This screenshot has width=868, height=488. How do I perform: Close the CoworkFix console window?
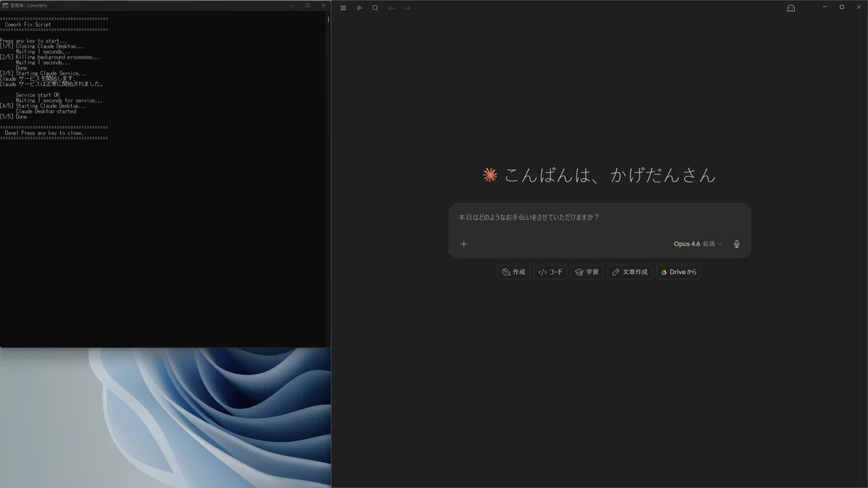[323, 5]
